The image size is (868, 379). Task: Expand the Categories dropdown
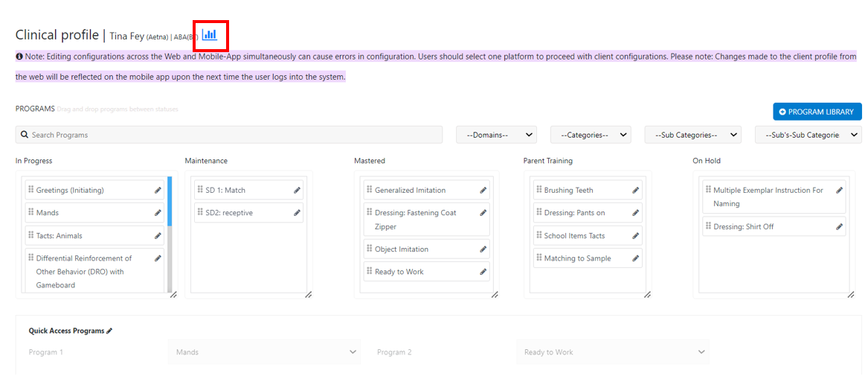coord(591,135)
